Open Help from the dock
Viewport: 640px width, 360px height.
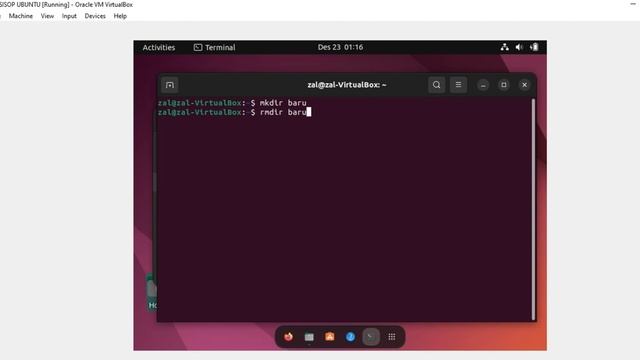pyautogui.click(x=350, y=337)
